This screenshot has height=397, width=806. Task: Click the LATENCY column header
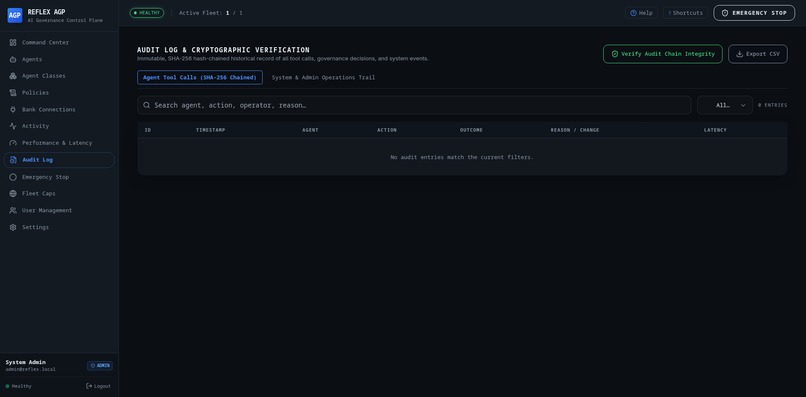click(715, 130)
